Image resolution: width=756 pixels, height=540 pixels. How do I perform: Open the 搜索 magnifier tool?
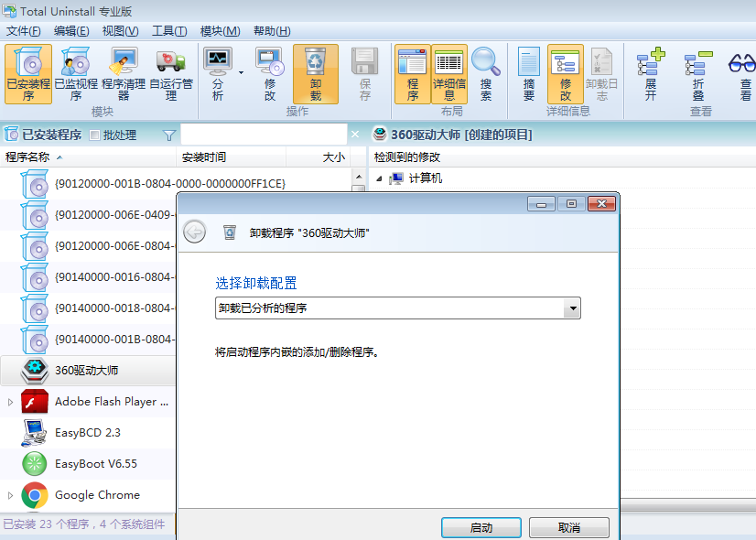485,73
